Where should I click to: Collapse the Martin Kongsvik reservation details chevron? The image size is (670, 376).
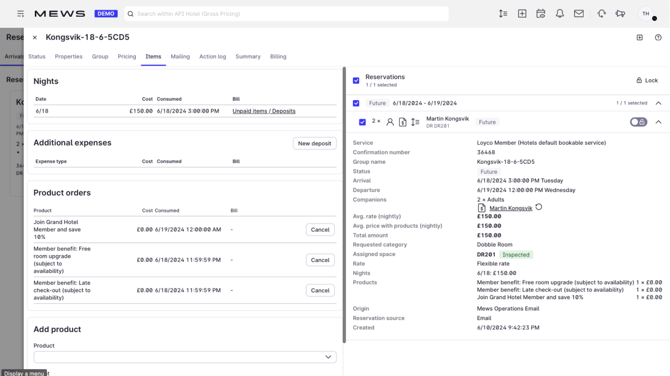point(658,122)
